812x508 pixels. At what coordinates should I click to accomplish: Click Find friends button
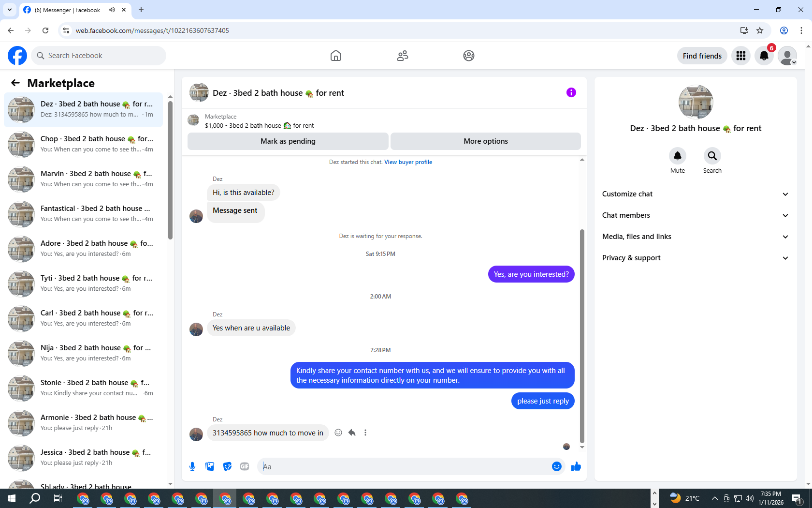702,56
